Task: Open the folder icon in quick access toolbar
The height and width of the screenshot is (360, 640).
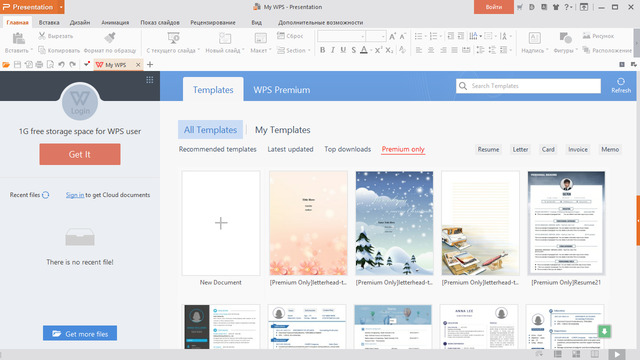Action: pos(6,64)
